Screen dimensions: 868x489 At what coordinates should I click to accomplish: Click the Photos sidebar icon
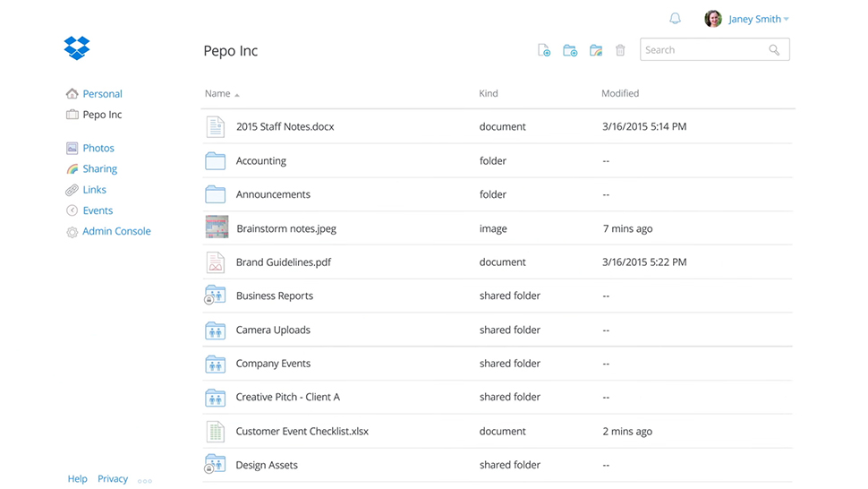tap(72, 148)
